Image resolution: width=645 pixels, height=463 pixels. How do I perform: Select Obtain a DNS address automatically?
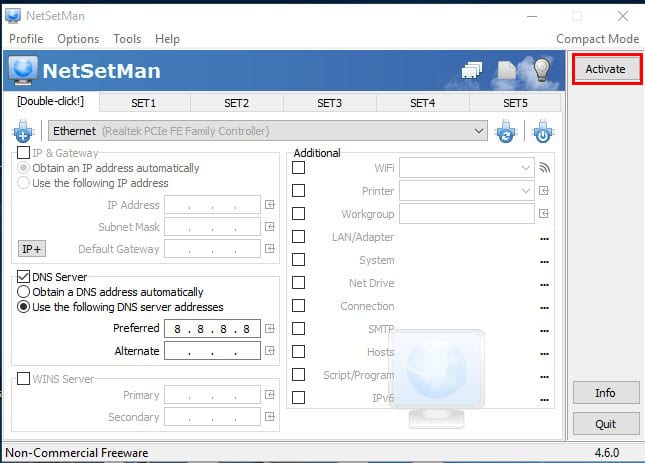(x=24, y=292)
